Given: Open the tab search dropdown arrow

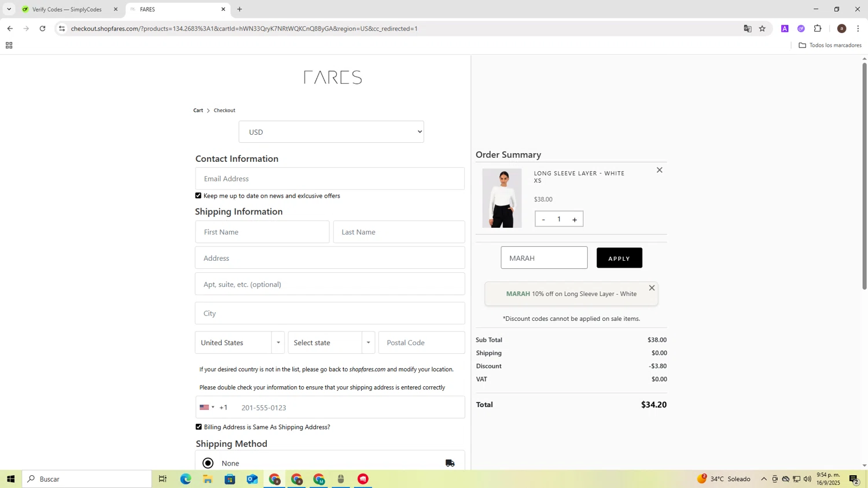Looking at the screenshot, I should pos(9,9).
